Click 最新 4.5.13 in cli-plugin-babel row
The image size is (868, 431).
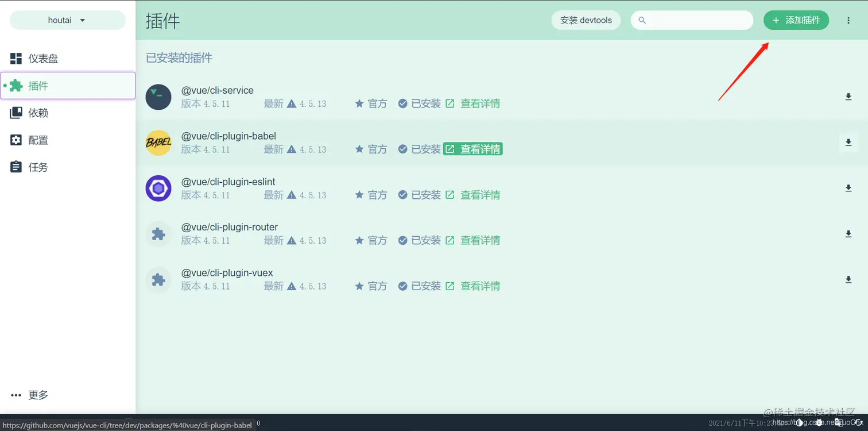295,149
